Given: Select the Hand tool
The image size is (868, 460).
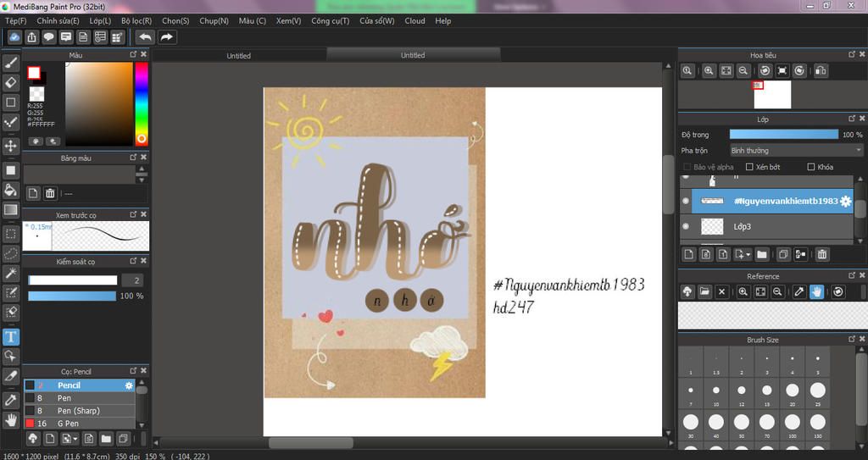Looking at the screenshot, I should tap(10, 419).
